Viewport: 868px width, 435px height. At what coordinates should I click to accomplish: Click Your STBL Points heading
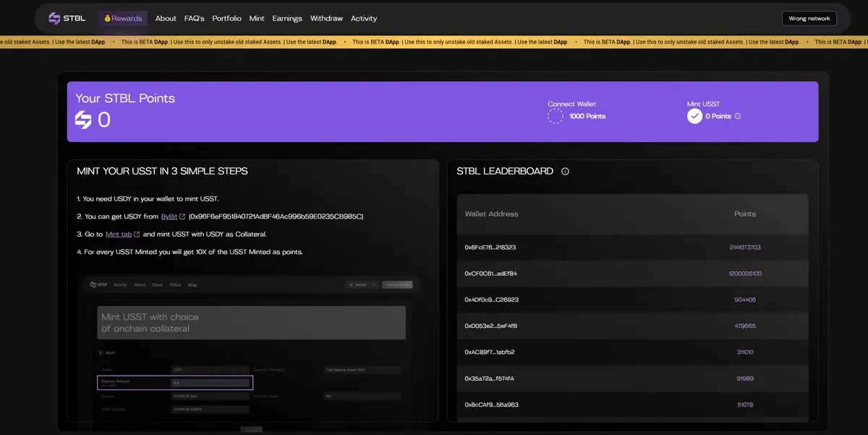125,98
